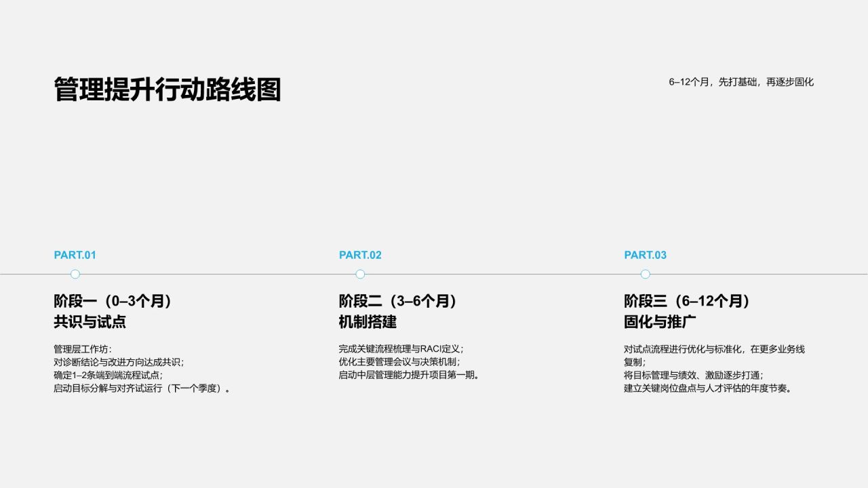868x488 pixels.
Task: Click the PART.01 label
Action: pos(75,255)
